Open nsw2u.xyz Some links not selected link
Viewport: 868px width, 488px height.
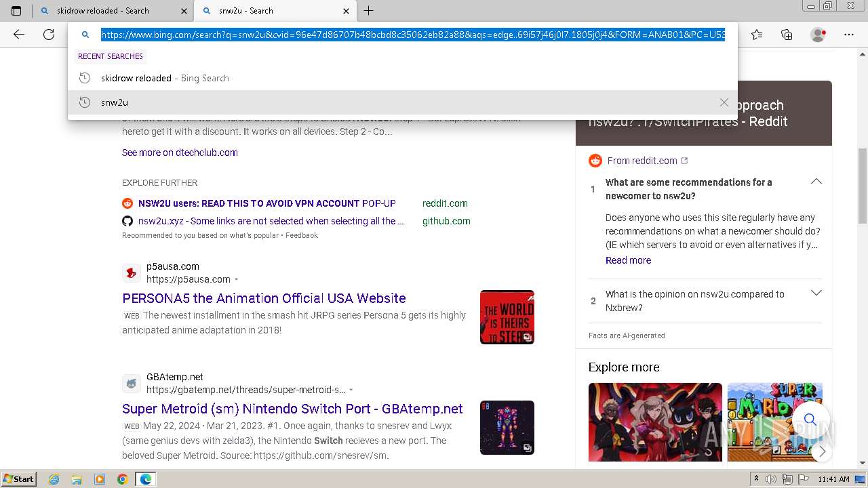(271, 221)
